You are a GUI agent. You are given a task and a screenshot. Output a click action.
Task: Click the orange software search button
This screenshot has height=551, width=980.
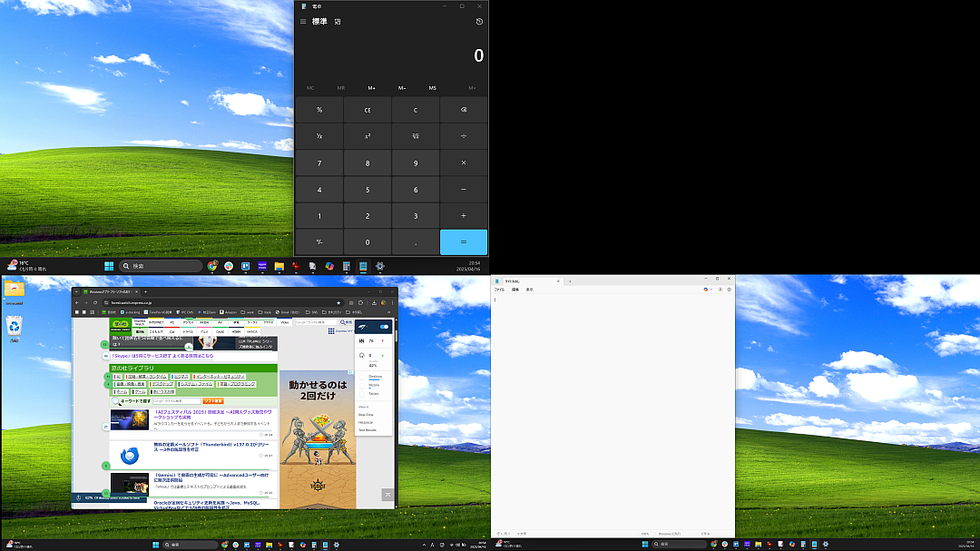(x=212, y=401)
